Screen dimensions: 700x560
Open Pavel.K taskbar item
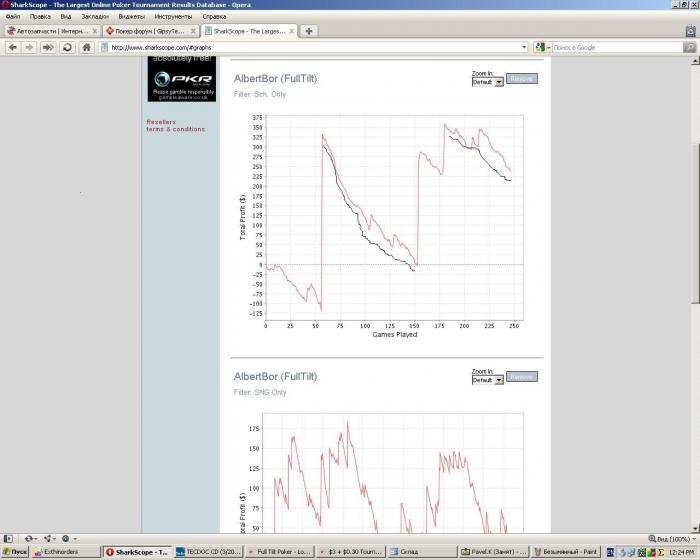(x=493, y=552)
